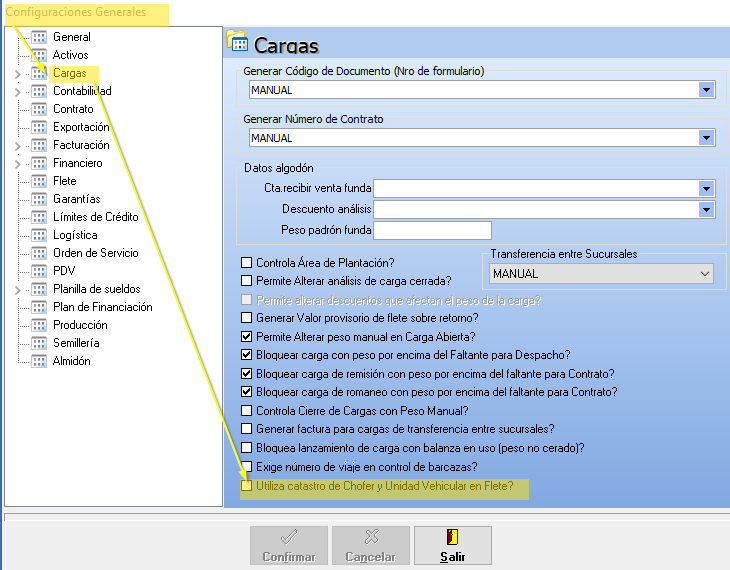Click the Contrato grid icon
The image size is (730, 570).
tap(39, 109)
